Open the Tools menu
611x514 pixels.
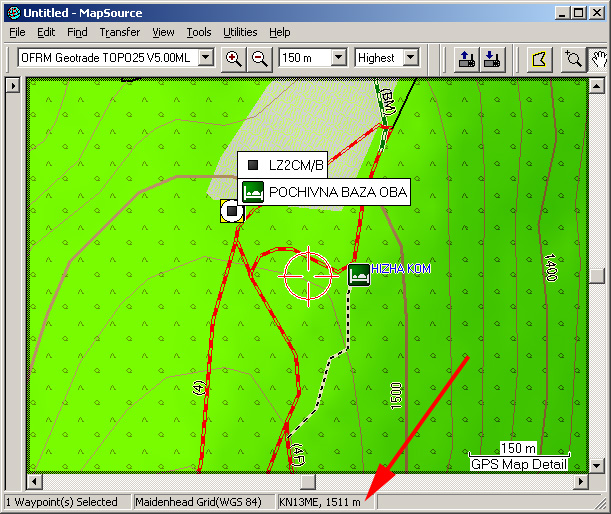[x=199, y=32]
